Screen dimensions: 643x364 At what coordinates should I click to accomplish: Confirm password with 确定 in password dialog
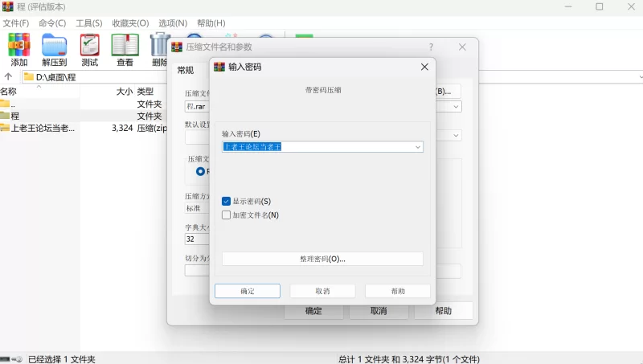click(x=248, y=291)
